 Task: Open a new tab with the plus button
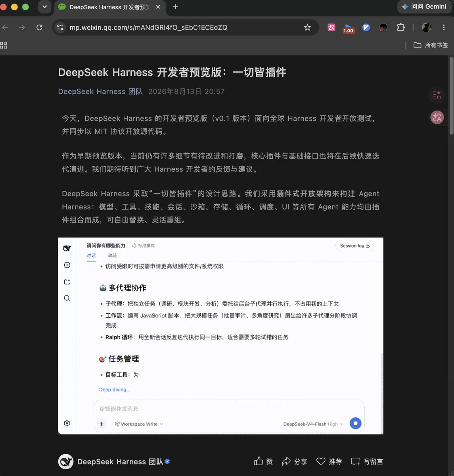pyautogui.click(x=175, y=7)
